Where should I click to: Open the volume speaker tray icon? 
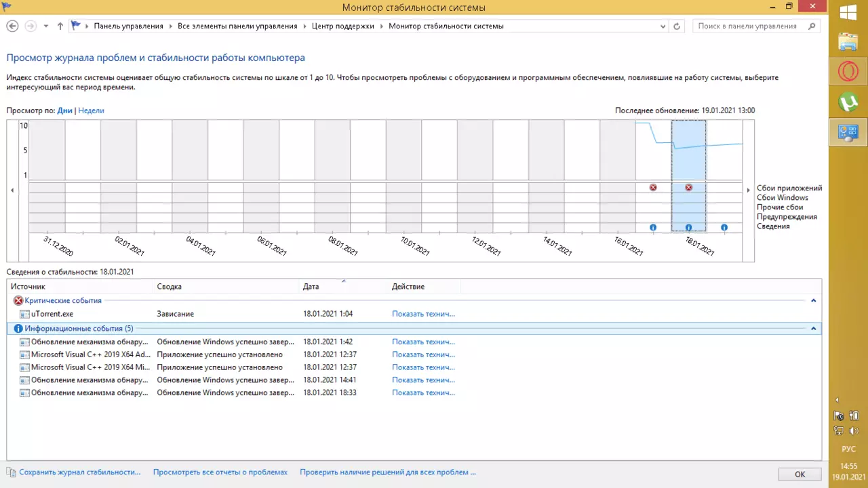(854, 431)
